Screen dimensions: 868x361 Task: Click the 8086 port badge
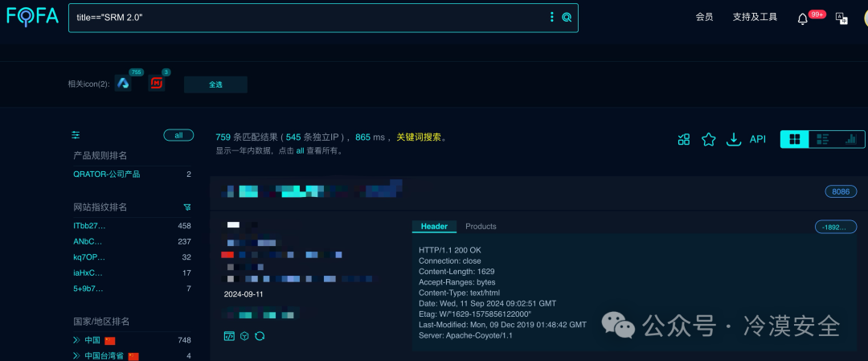pos(841,191)
